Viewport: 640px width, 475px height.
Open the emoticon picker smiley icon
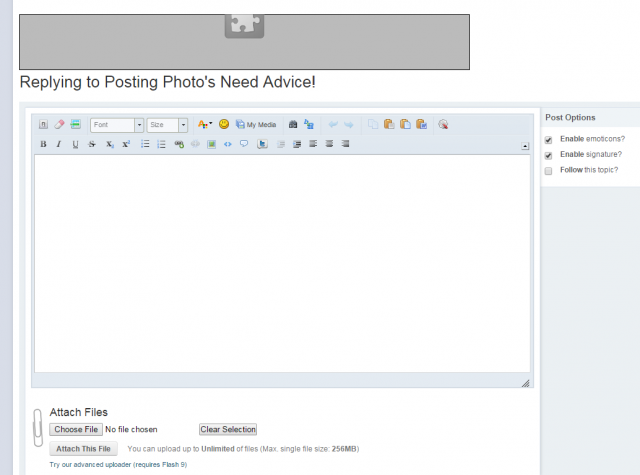pyautogui.click(x=224, y=125)
